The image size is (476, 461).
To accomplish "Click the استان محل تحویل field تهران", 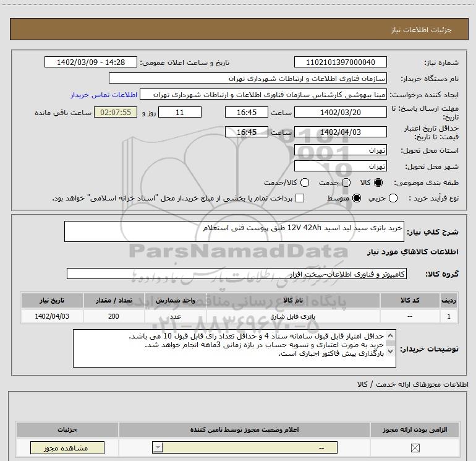I will pyautogui.click(x=340, y=150).
